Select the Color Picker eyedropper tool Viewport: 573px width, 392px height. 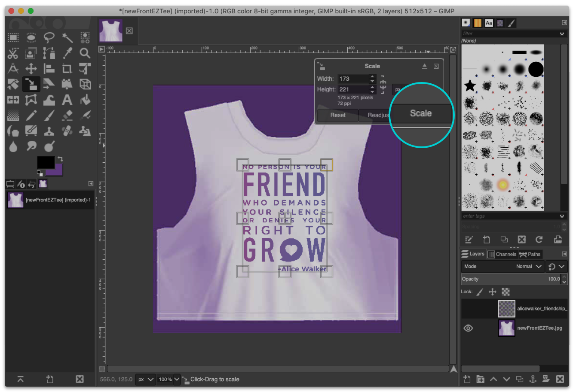pos(67,53)
